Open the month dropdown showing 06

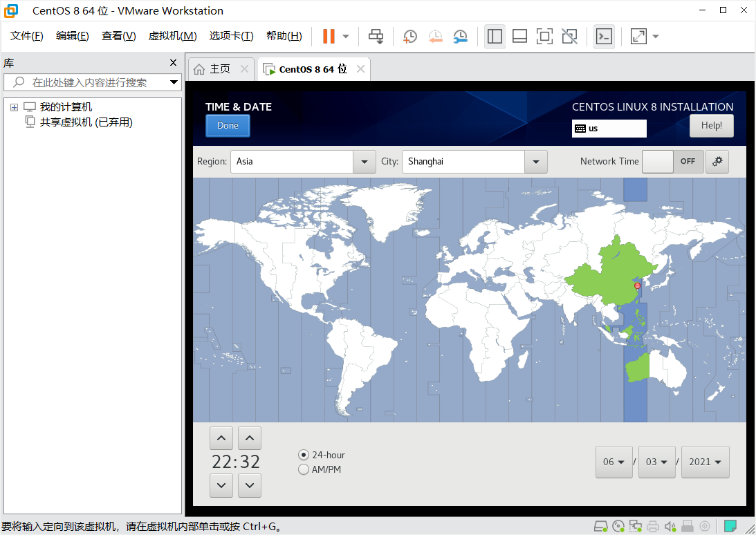coord(614,462)
